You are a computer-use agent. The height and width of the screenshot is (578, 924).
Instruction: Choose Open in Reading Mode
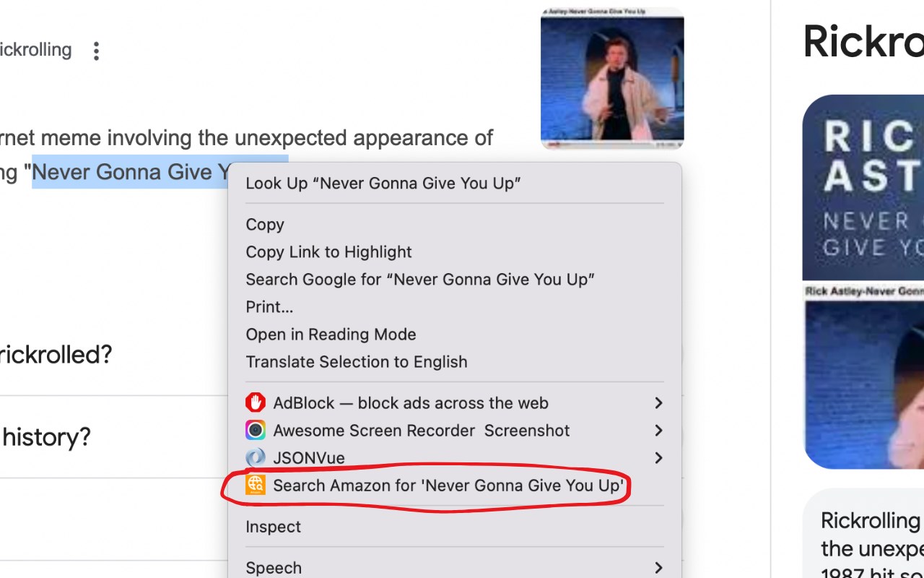tap(331, 335)
